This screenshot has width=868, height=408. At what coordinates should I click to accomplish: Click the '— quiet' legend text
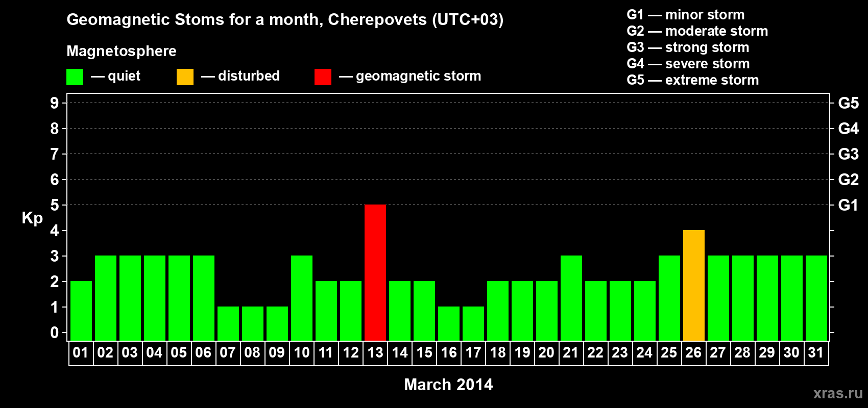[x=115, y=76]
